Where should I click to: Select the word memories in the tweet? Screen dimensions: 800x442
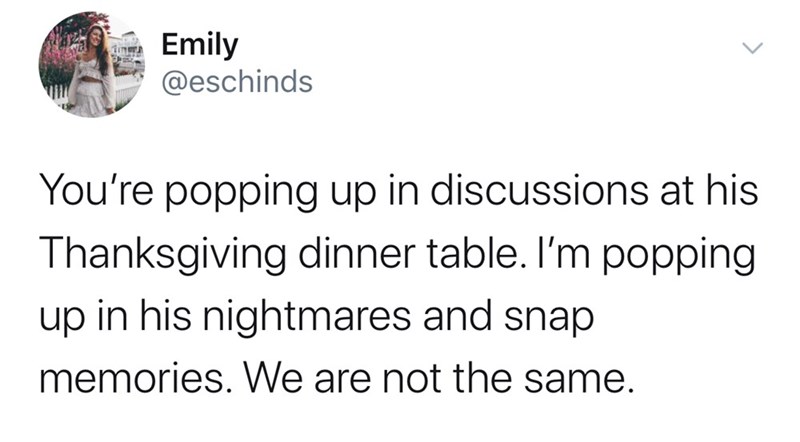132,379
